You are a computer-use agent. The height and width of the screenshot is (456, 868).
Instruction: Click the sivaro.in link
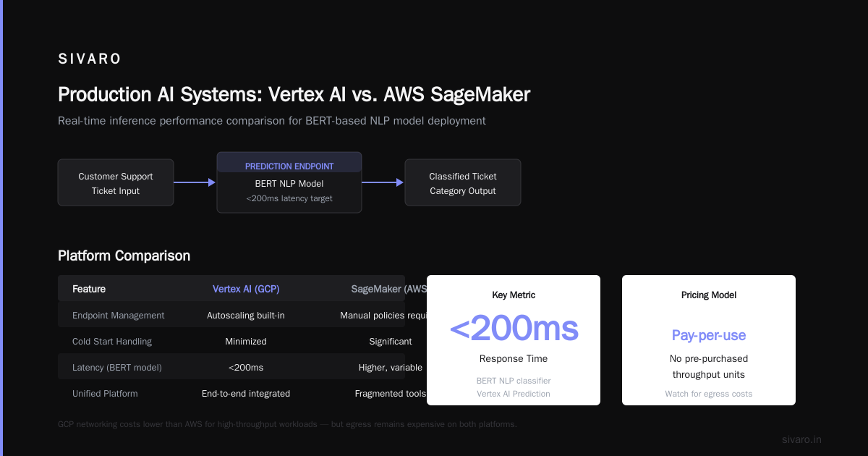coord(801,439)
